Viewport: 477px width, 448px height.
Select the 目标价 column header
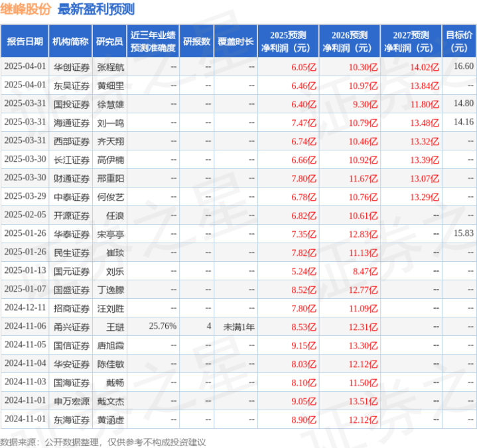click(459, 41)
